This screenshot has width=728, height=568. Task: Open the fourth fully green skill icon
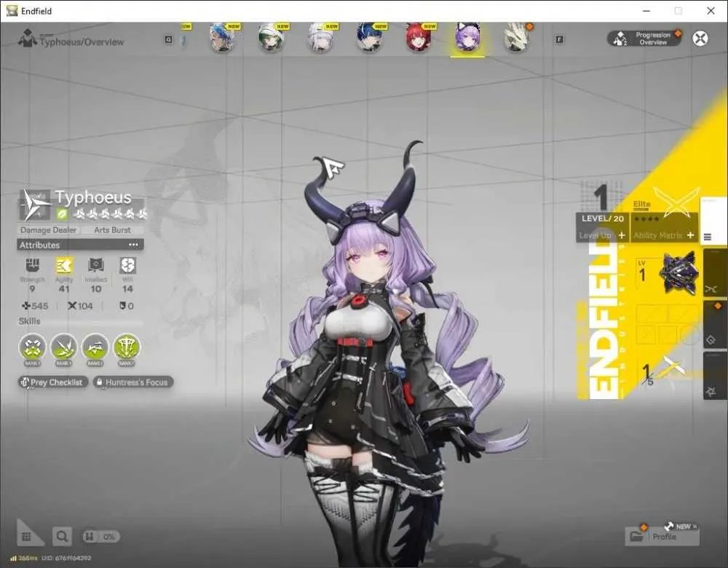point(126,347)
